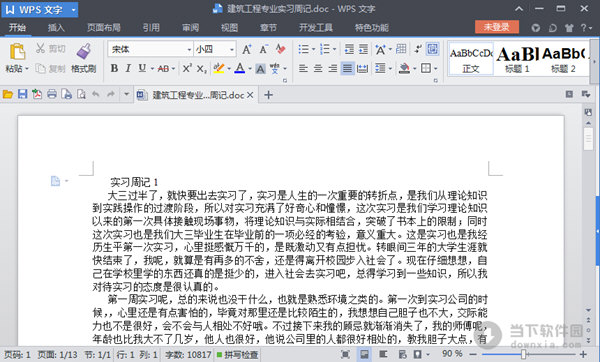Apply the 标题 2 heading style
The height and width of the screenshot is (362, 600).
pyautogui.click(x=564, y=59)
